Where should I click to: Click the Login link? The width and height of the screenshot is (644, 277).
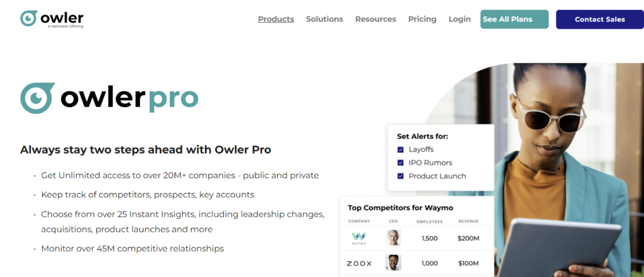pyautogui.click(x=460, y=20)
